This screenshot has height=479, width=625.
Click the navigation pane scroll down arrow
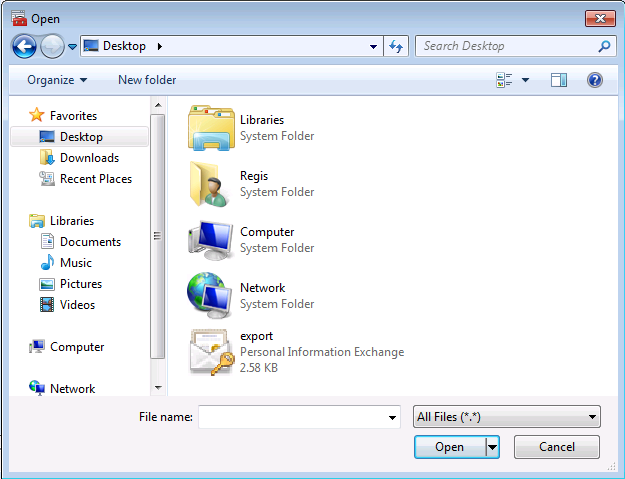pyautogui.click(x=157, y=387)
